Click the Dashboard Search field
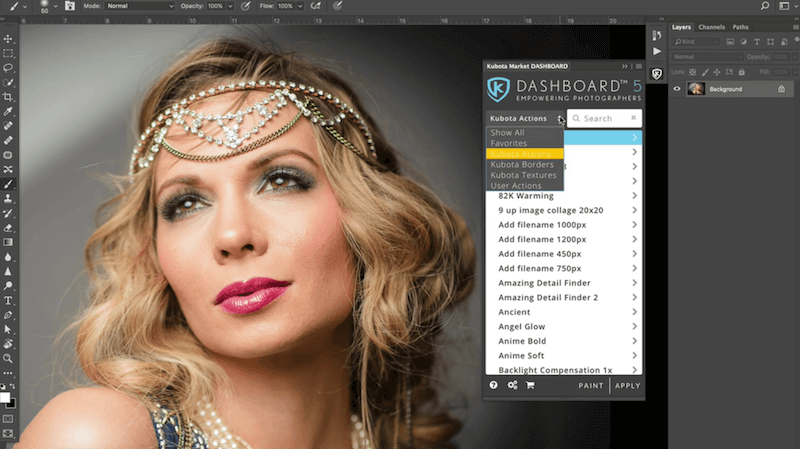 (x=605, y=118)
